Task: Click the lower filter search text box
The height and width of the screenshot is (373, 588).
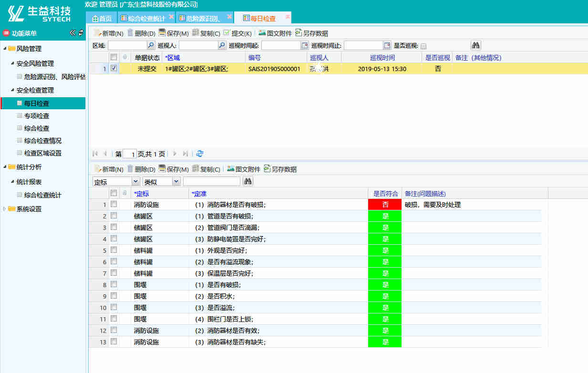Action: click(212, 181)
